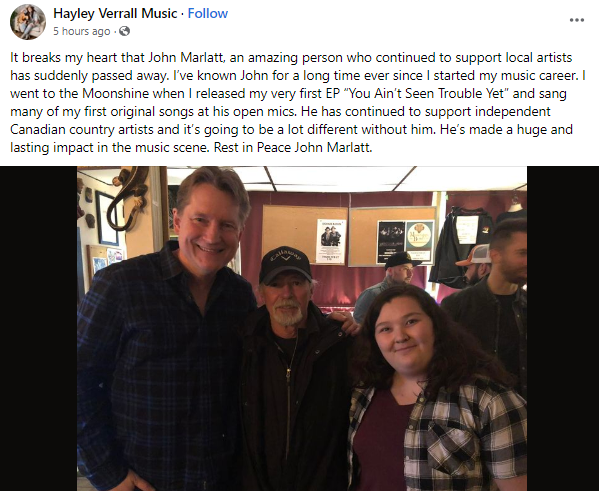This screenshot has width=599, height=491.
Task: Open the Hayley Verrall Music profile picture
Action: [28, 22]
